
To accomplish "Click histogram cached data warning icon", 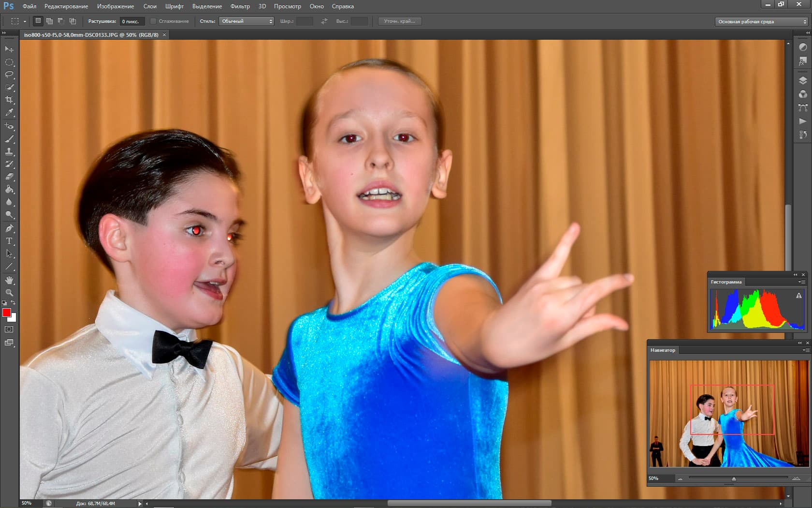I will tap(799, 296).
